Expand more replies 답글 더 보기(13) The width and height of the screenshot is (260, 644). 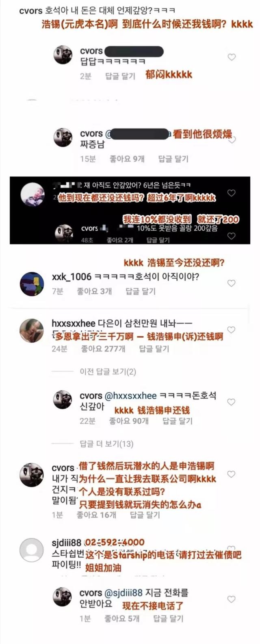(106, 444)
